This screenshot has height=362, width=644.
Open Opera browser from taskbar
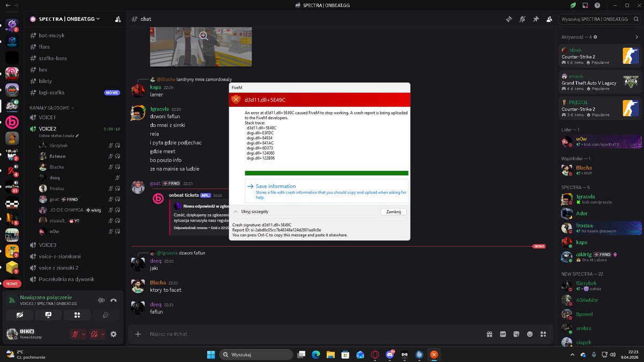pyautogui.click(x=375, y=354)
